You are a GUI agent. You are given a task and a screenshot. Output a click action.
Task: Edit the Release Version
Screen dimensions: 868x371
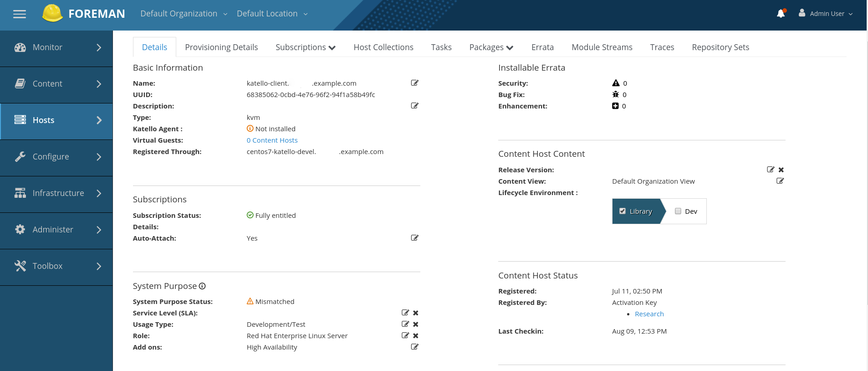(x=771, y=170)
